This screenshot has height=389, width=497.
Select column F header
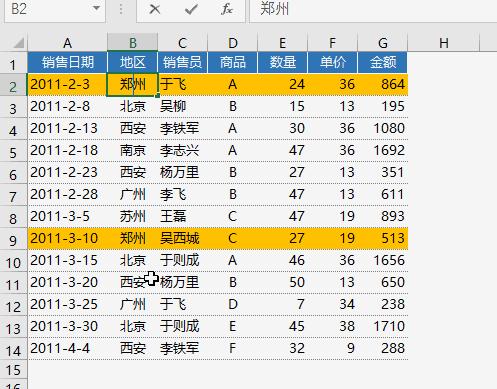coord(332,43)
